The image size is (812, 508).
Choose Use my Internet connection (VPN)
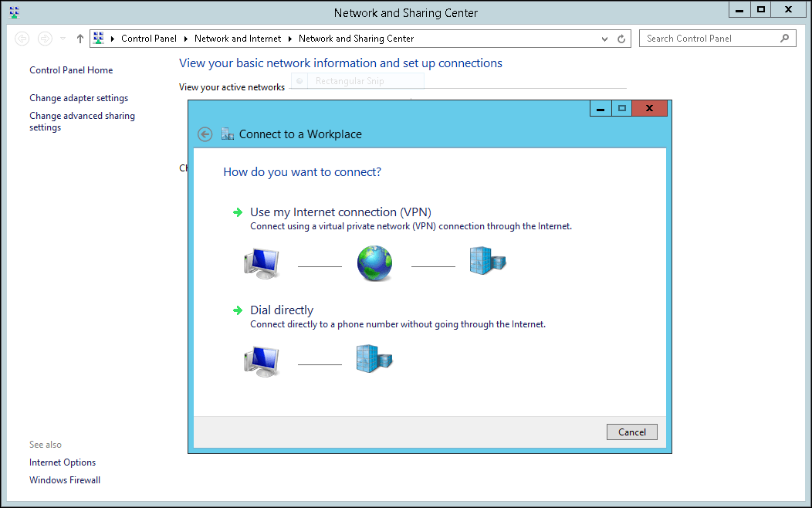click(x=340, y=212)
